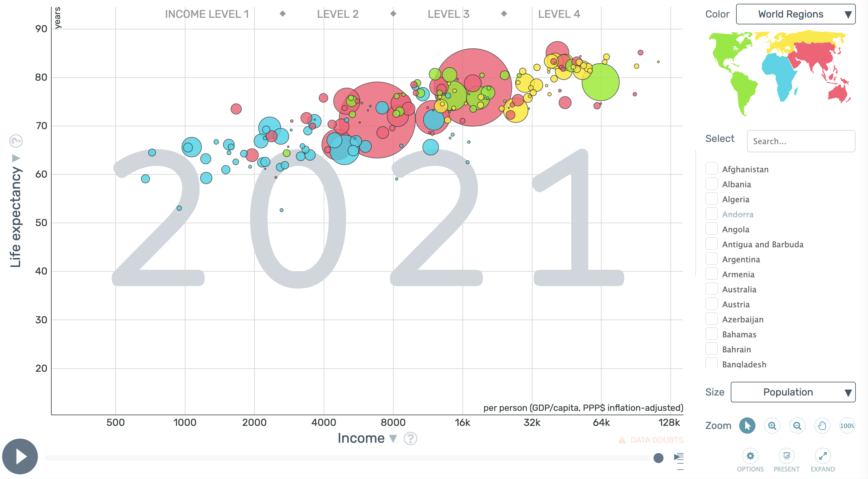The width and height of the screenshot is (868, 479).
Task: Reset zoom with 100% button
Action: 846,426
